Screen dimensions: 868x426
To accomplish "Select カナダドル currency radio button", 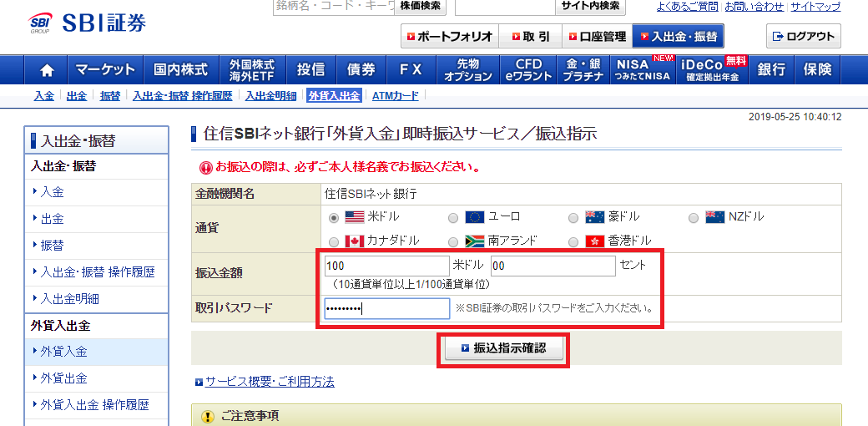I will click(334, 242).
